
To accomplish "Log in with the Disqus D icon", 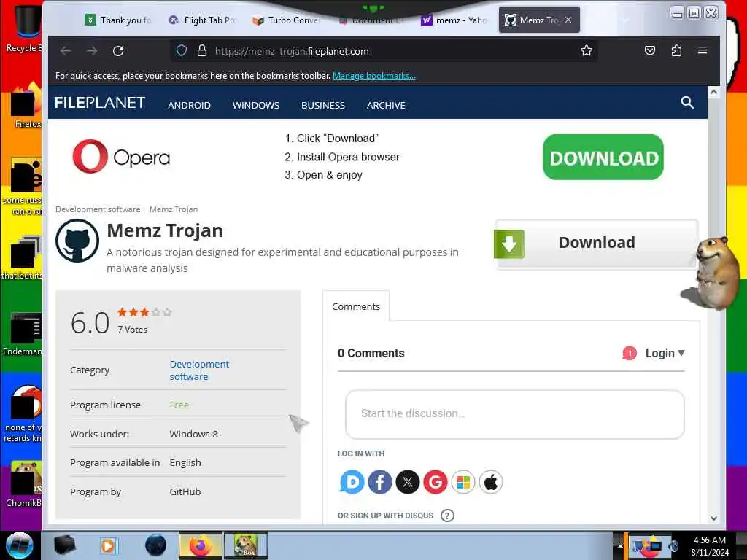I will click(x=352, y=482).
